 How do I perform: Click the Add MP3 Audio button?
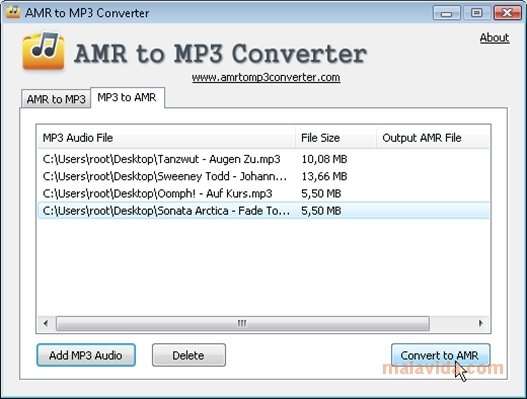point(86,355)
